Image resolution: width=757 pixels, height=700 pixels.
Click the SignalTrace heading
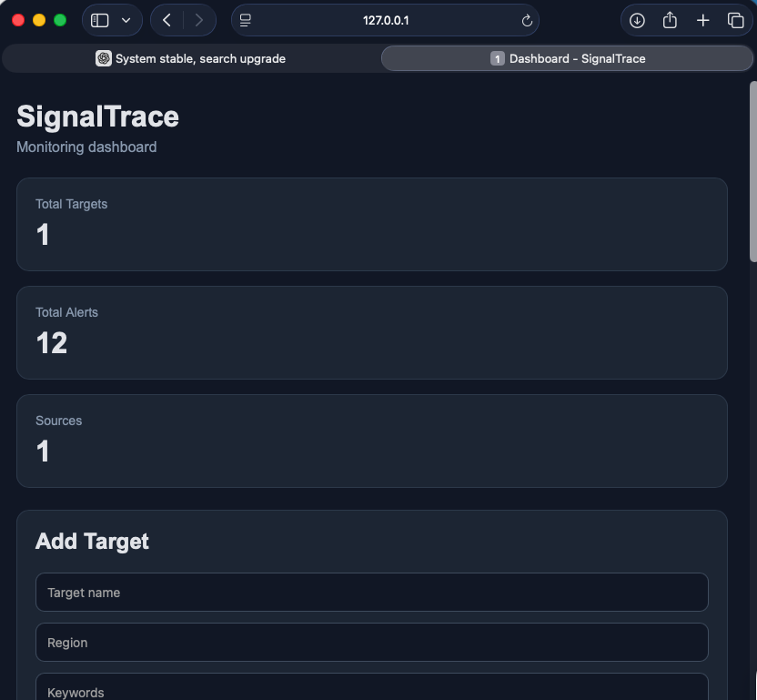pos(97,117)
